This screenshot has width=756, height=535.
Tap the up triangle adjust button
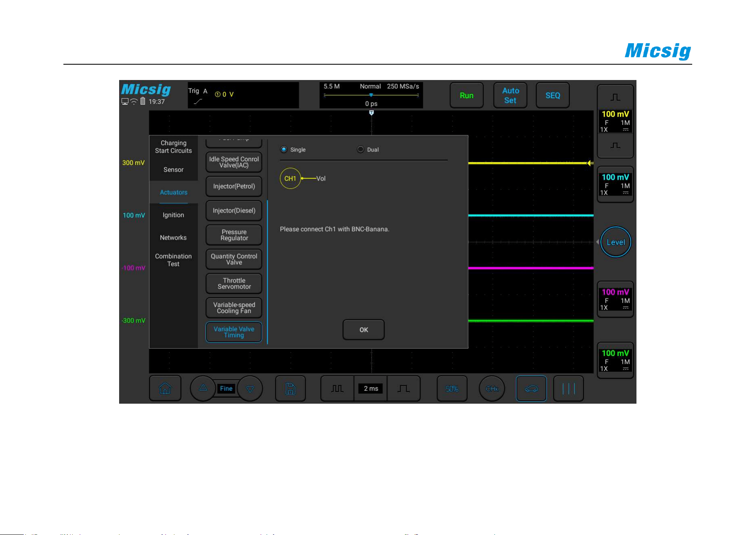[203, 388]
